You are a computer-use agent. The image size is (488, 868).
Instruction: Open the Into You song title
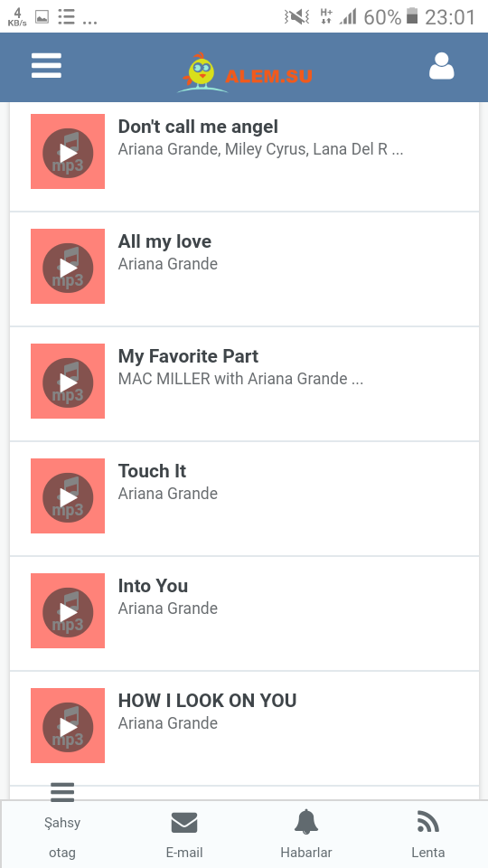click(153, 586)
